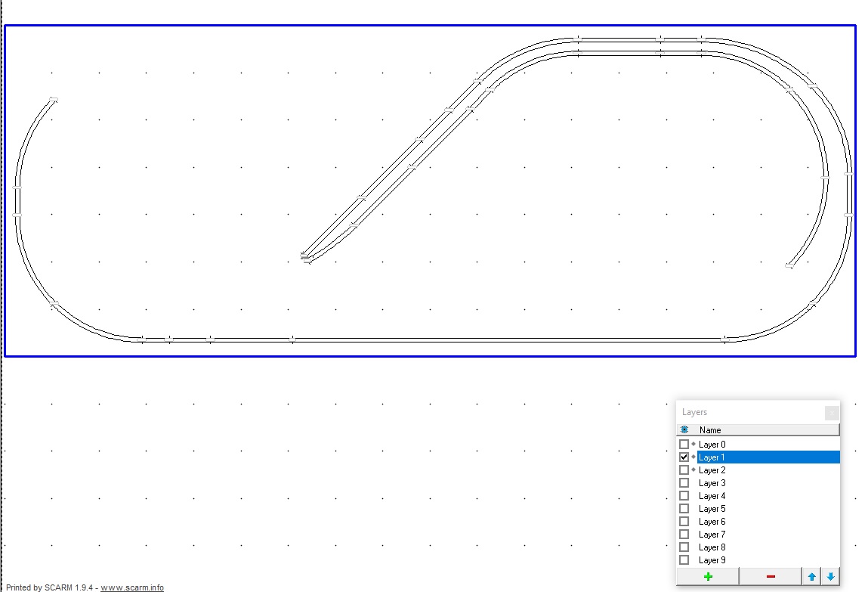Enable the Layer 5 visibility checkbox
The image size is (868, 592).
click(684, 508)
